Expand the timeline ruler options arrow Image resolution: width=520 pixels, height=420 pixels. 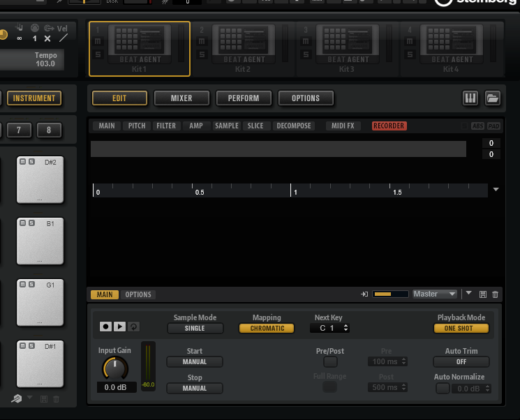click(496, 190)
